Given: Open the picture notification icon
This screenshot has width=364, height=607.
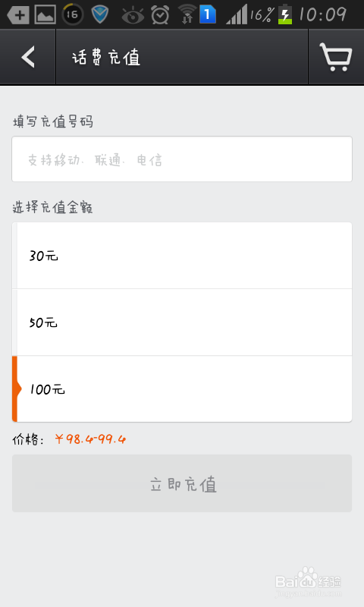Looking at the screenshot, I should pos(45,14).
